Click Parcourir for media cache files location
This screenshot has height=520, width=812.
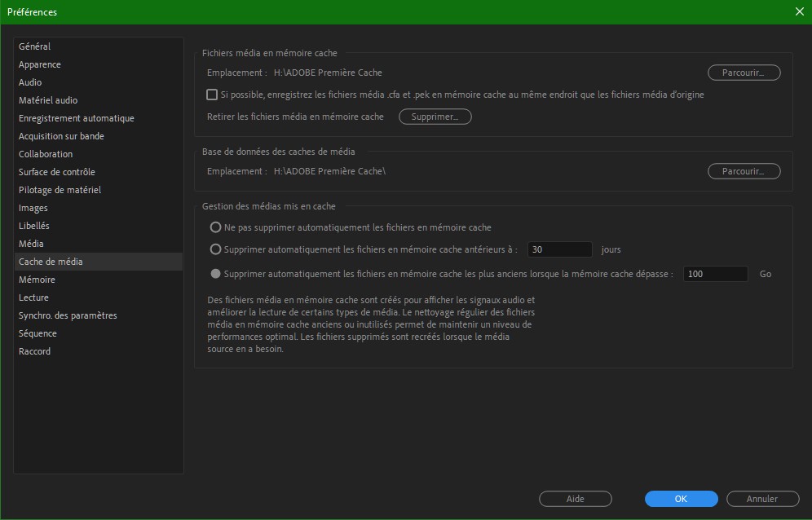pos(744,73)
